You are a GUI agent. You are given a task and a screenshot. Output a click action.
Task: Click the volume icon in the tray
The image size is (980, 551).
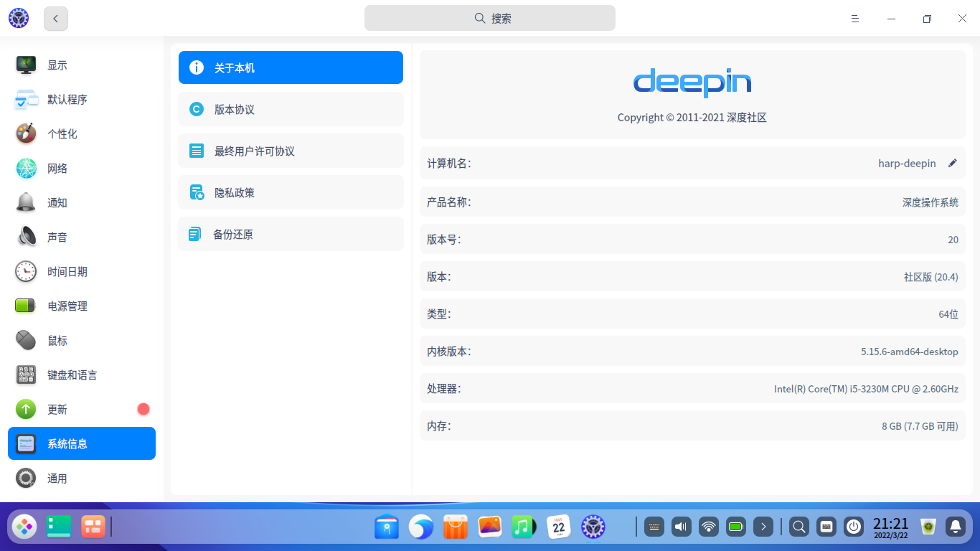coord(681,527)
